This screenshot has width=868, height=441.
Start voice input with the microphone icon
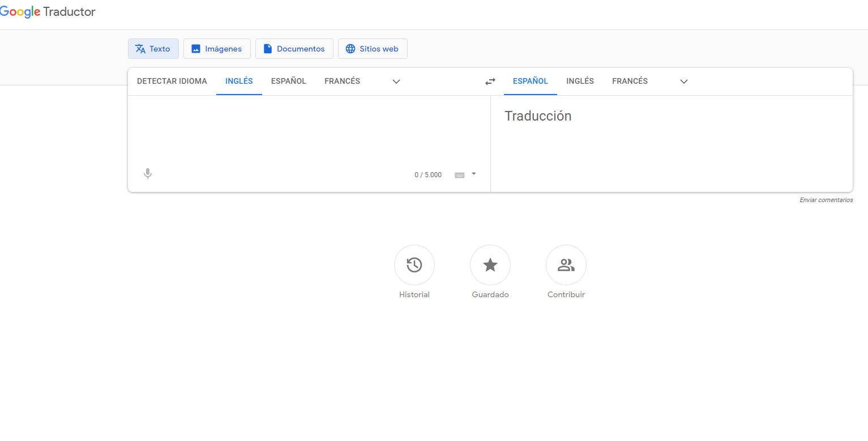coord(148,174)
